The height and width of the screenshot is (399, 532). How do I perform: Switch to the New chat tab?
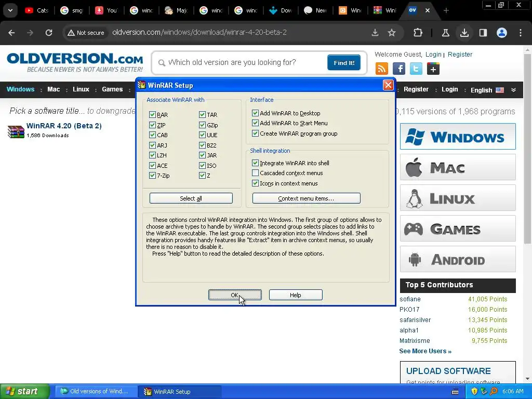[315, 10]
